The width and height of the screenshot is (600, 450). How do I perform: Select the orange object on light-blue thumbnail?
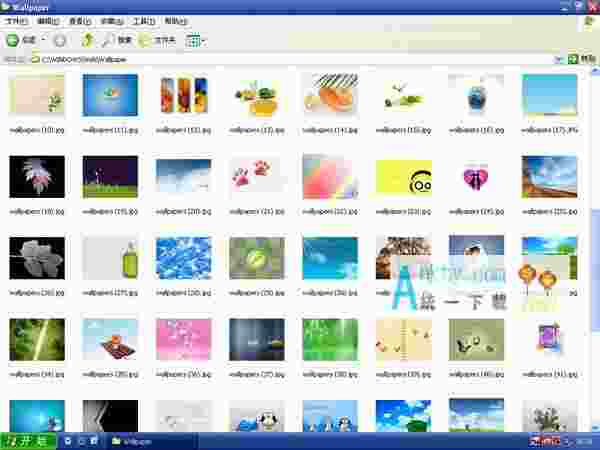pyautogui.click(x=110, y=340)
